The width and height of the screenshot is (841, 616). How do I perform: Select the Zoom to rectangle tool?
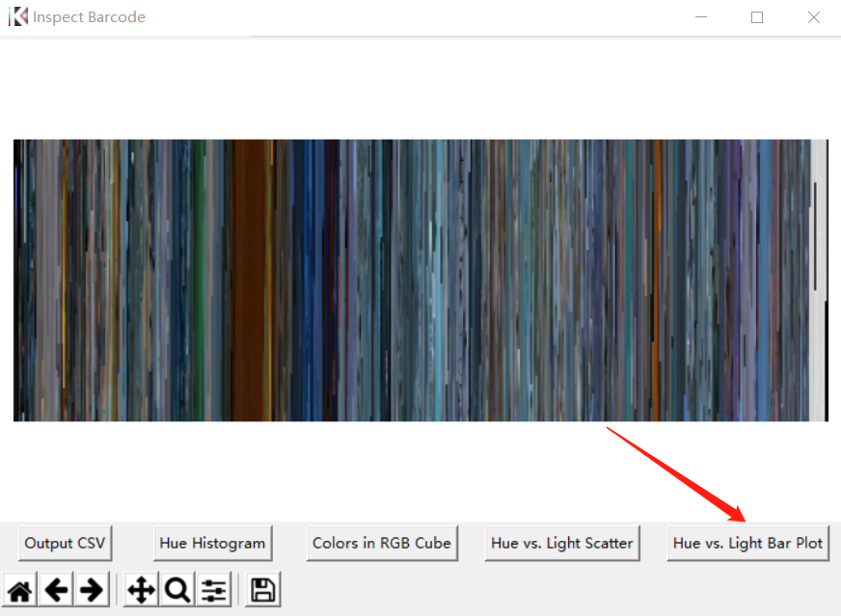click(177, 590)
